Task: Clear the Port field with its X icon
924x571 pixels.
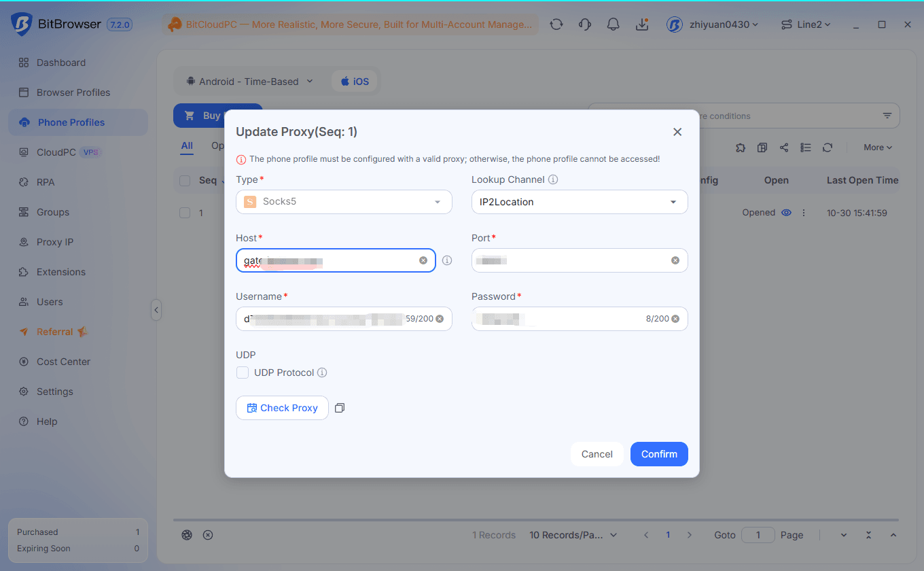Action: pos(675,260)
